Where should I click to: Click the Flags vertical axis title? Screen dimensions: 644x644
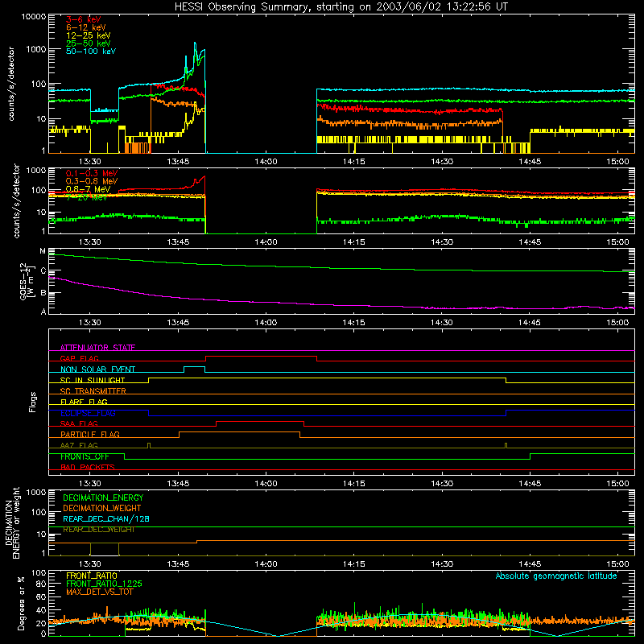pos(33,402)
